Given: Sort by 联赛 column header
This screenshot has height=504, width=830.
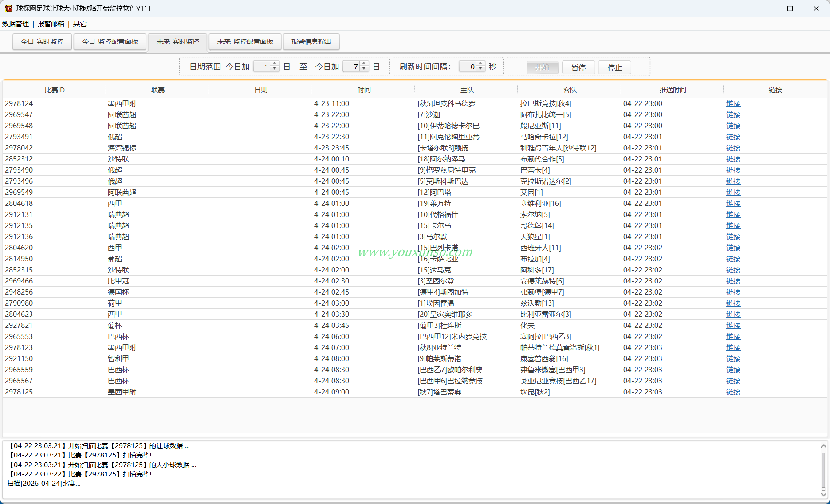Looking at the screenshot, I should pos(157,90).
